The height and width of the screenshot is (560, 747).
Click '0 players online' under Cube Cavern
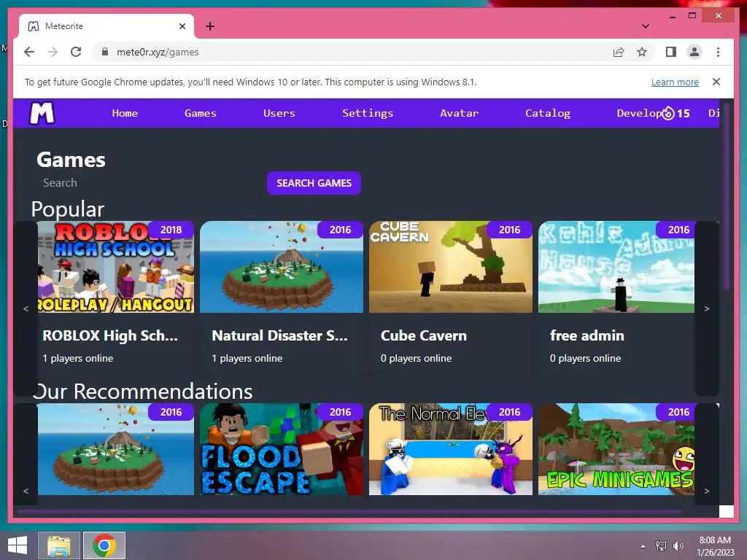[x=416, y=358]
